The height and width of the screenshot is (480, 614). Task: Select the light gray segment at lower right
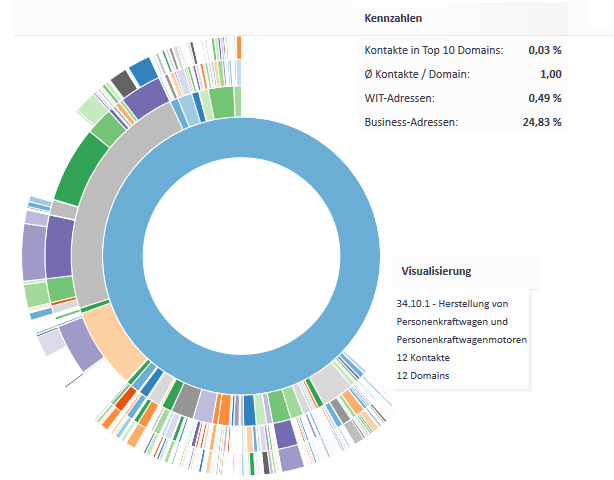[x=329, y=384]
